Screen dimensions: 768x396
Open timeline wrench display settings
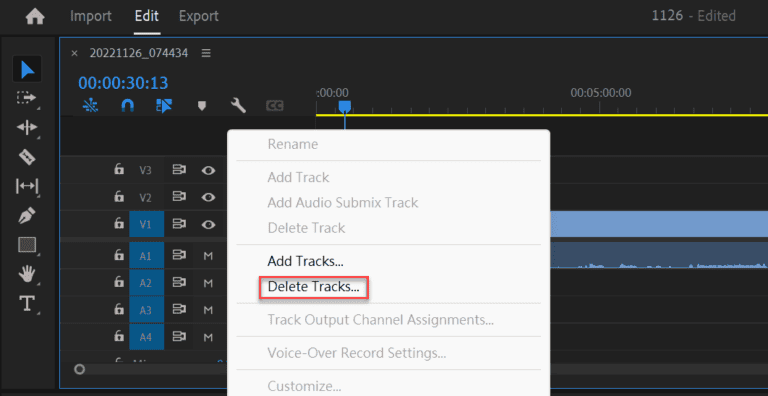point(238,105)
